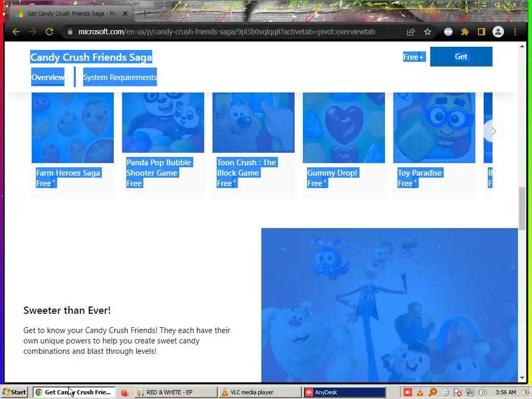Open the Extensions puzzle piece menu
532x399 pixels.
465,32
